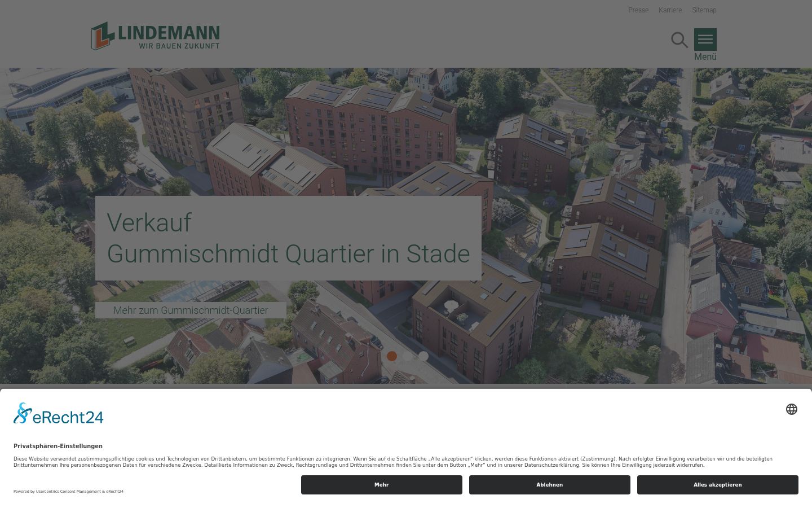Open the search magnifier icon
This screenshot has width=812, height=508.
pyautogui.click(x=679, y=40)
